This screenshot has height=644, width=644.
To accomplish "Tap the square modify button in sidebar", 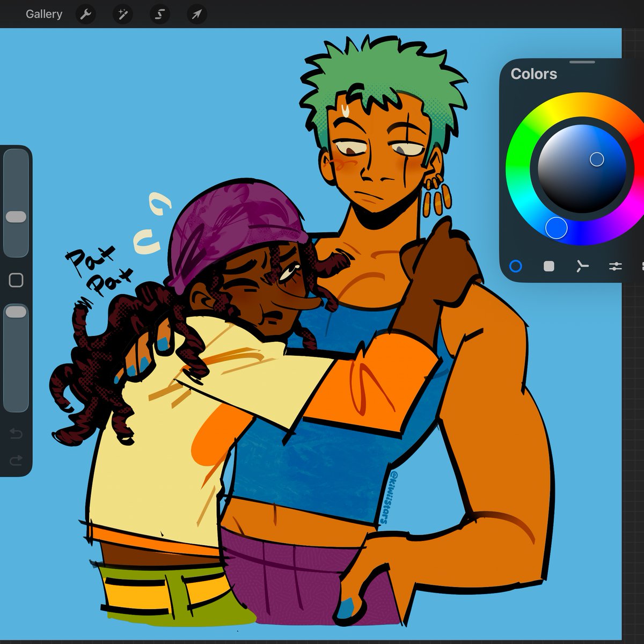I will (x=16, y=280).
